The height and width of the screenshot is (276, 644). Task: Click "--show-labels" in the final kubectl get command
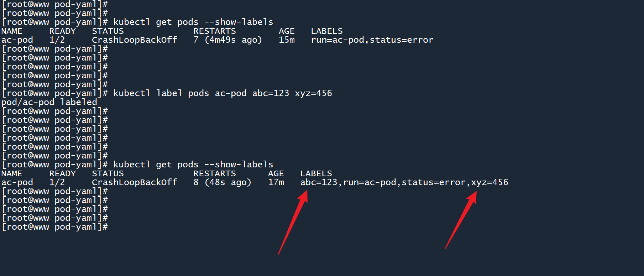(239, 165)
